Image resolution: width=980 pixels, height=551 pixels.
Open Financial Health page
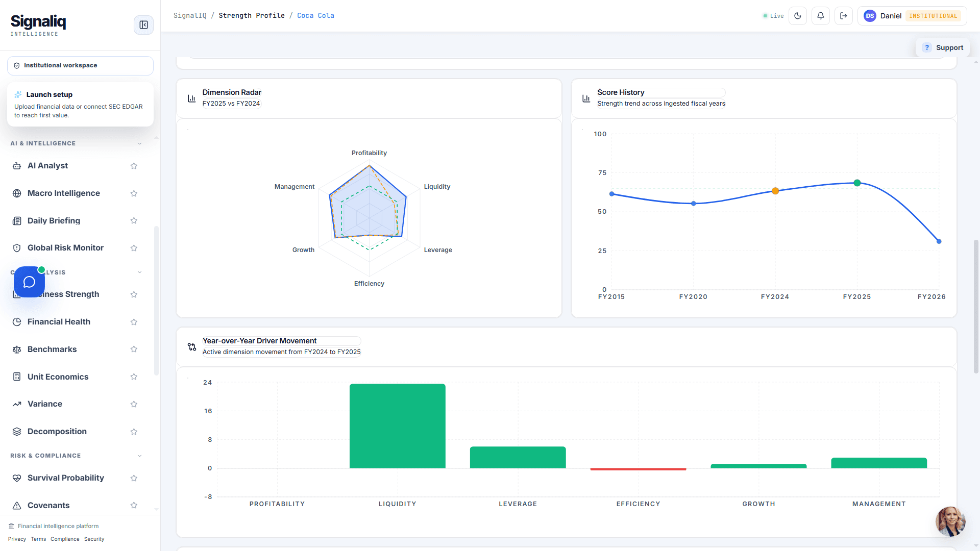[59, 321]
